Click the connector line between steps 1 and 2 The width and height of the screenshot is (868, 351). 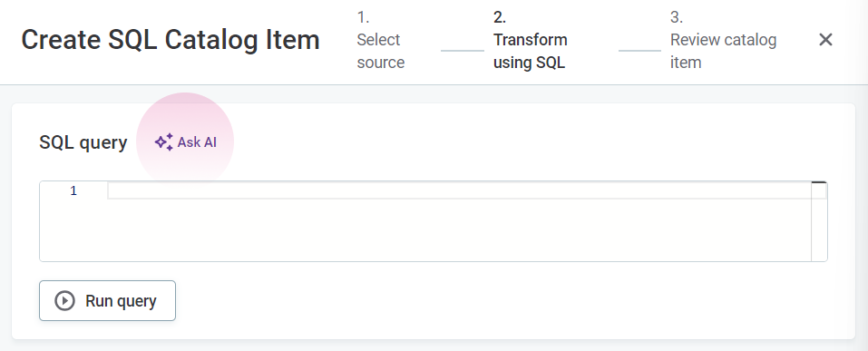[x=463, y=51]
